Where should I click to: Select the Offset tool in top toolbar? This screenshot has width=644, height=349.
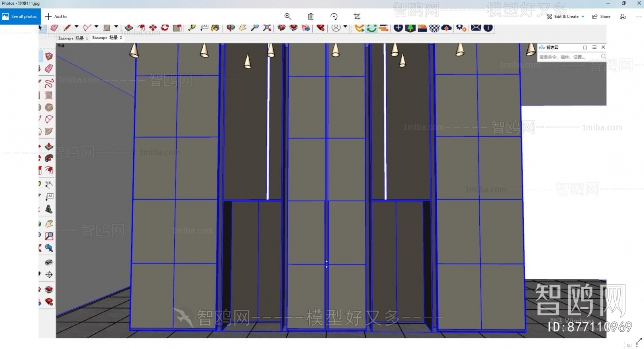coord(141,28)
